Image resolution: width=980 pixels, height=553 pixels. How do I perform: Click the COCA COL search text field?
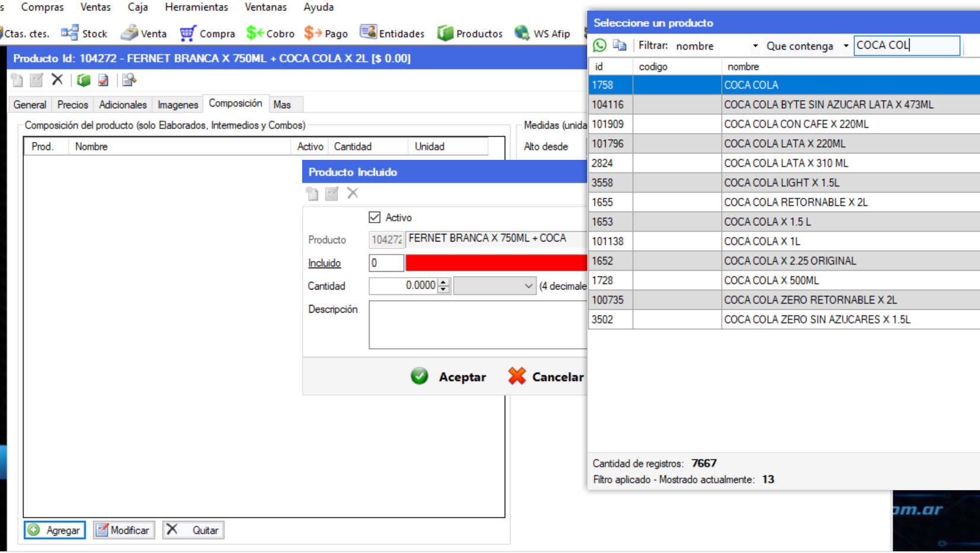click(905, 46)
